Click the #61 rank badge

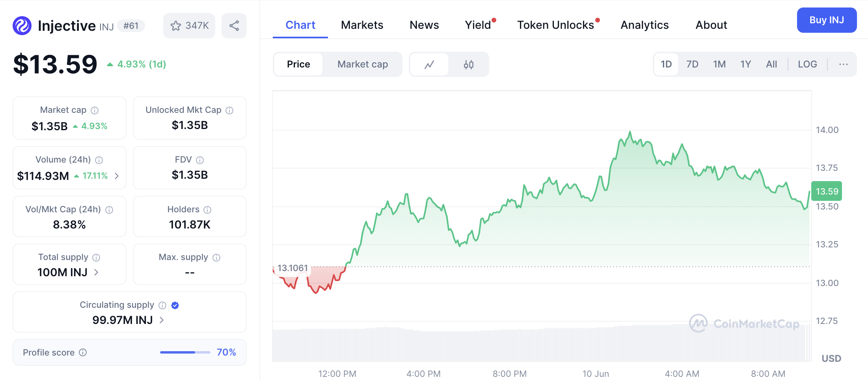tap(131, 26)
